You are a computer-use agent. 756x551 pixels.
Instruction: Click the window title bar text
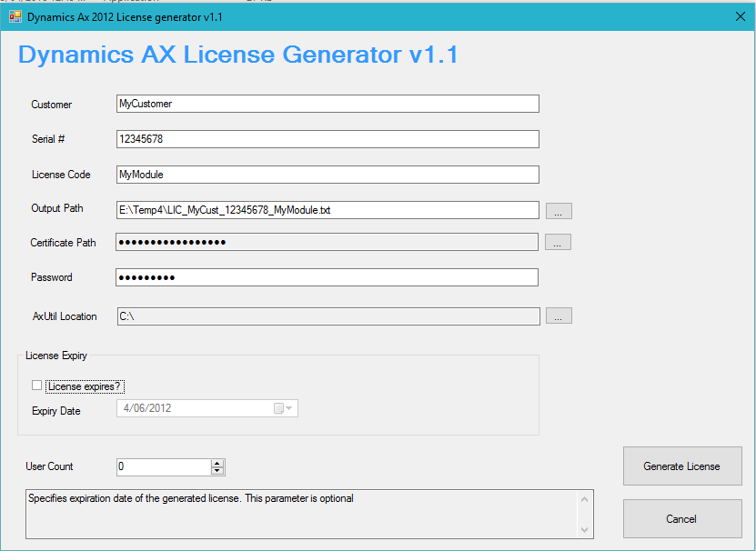click(x=125, y=17)
